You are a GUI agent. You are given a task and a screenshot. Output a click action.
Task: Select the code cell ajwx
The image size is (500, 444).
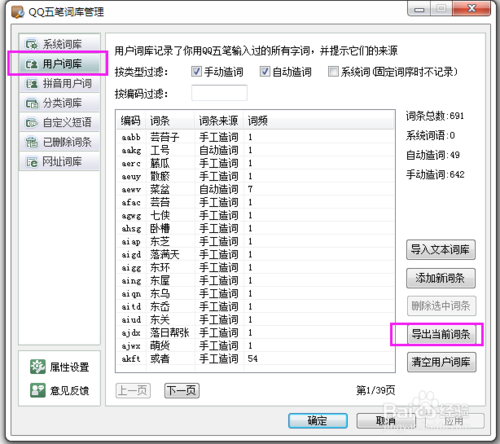(131, 346)
